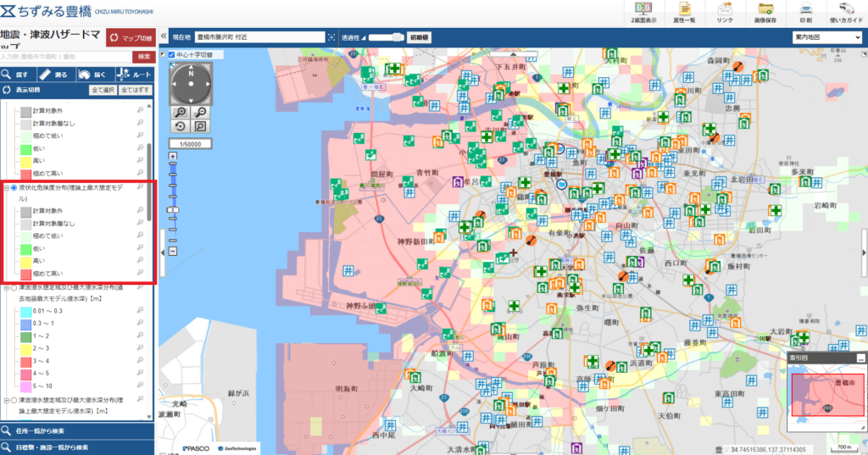The width and height of the screenshot is (868, 455).
Task: Click the 全て選択 select all button
Action: (103, 90)
